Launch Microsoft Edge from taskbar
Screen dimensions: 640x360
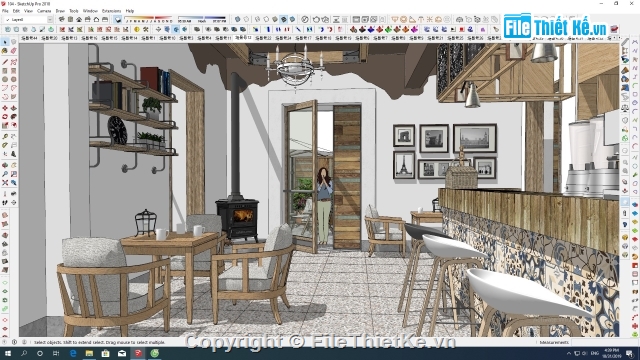coord(73,353)
